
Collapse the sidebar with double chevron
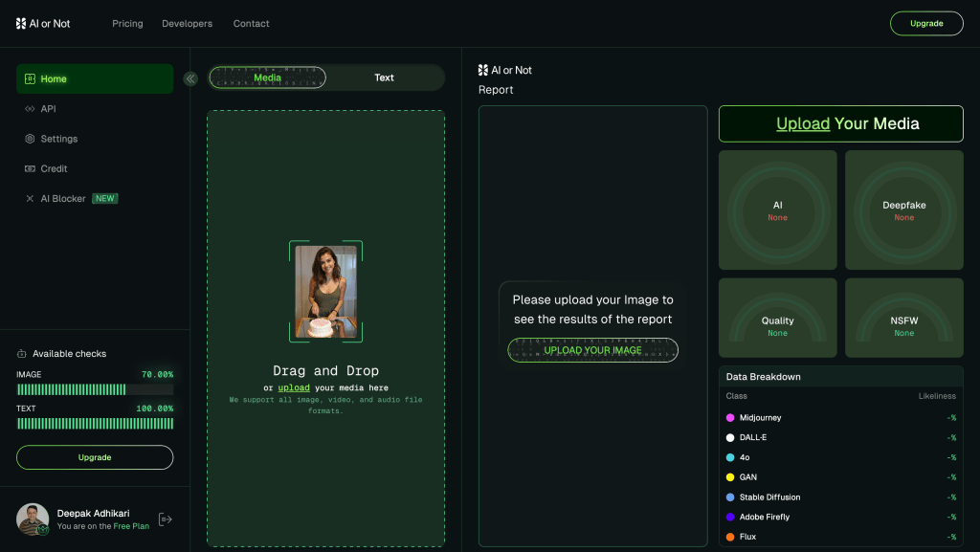(190, 78)
